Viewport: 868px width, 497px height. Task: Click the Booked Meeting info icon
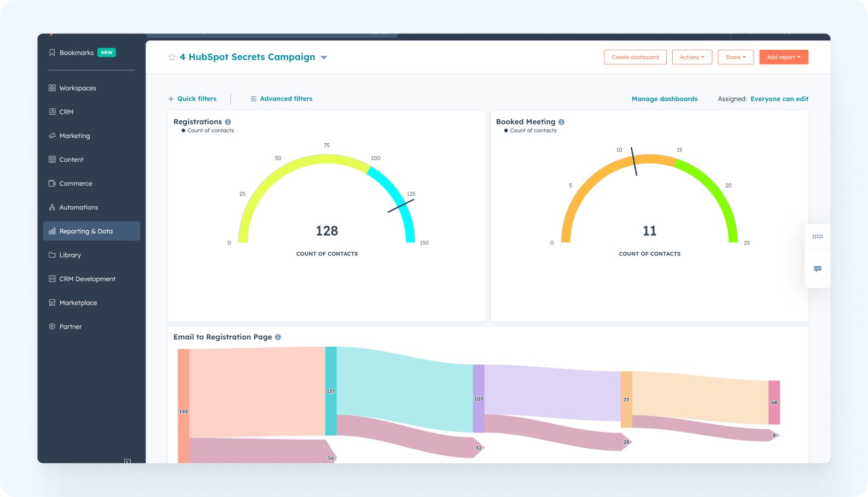pyautogui.click(x=562, y=122)
